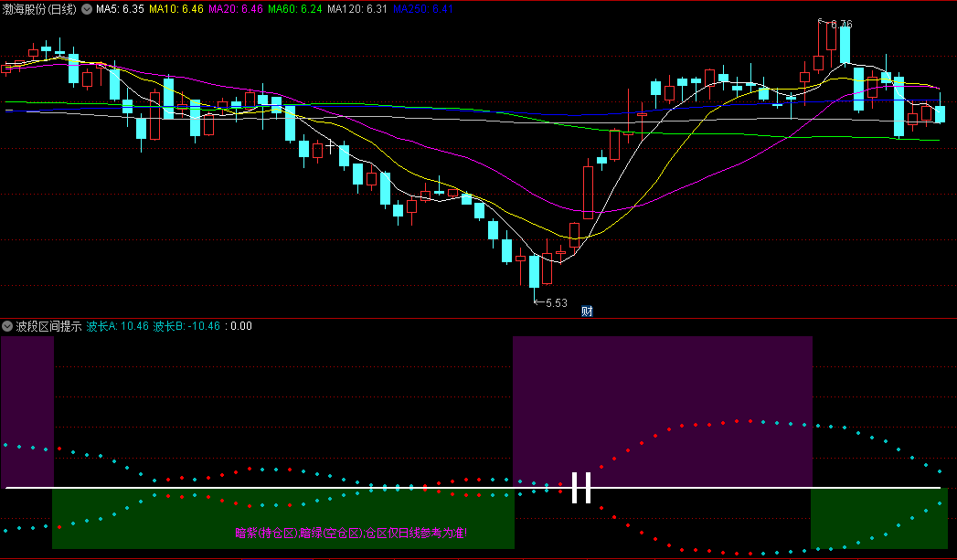Click the MA20: 6.46 magenta label
This screenshot has height=560, width=957.
236,9
